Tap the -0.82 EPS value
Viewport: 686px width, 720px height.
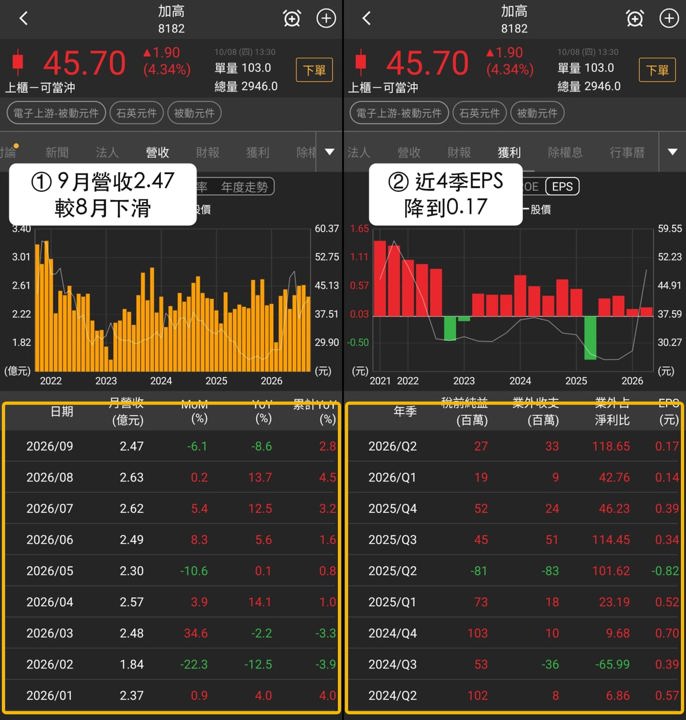tap(665, 571)
